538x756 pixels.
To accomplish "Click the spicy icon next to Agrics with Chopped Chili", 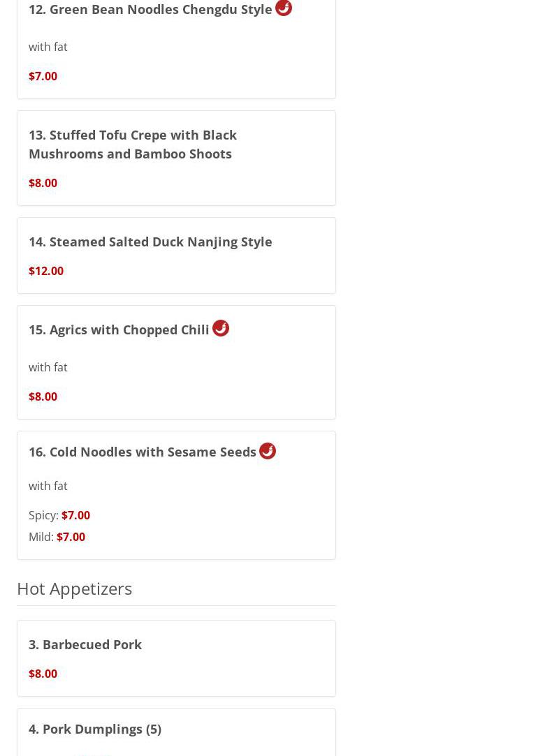I will pos(221,328).
